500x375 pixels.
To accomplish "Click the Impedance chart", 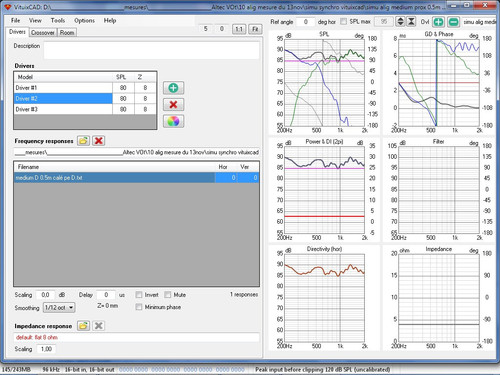I will (439, 297).
